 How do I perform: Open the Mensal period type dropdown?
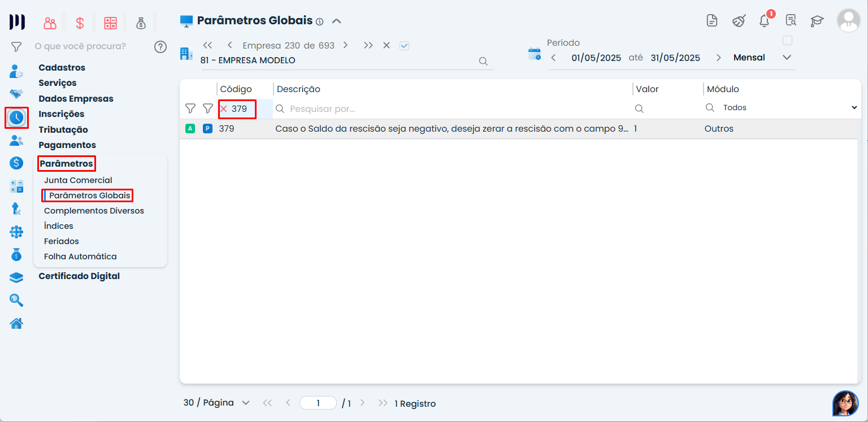[x=787, y=58]
